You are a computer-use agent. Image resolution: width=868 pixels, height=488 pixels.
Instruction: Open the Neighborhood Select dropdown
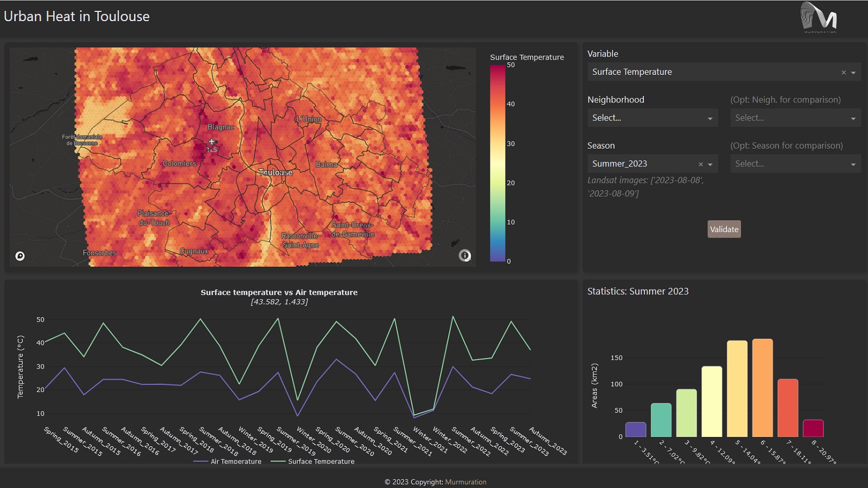(x=652, y=118)
